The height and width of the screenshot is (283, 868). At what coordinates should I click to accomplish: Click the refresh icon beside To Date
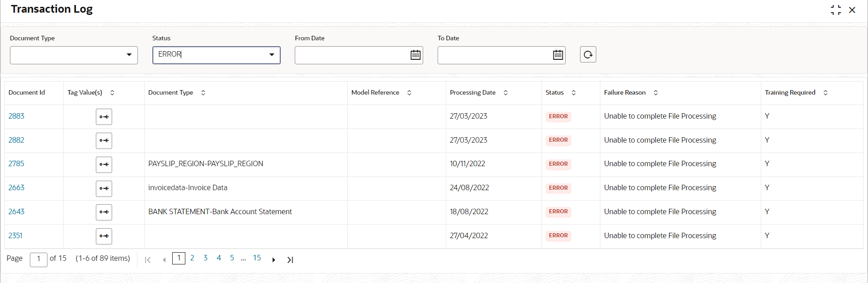(x=588, y=54)
